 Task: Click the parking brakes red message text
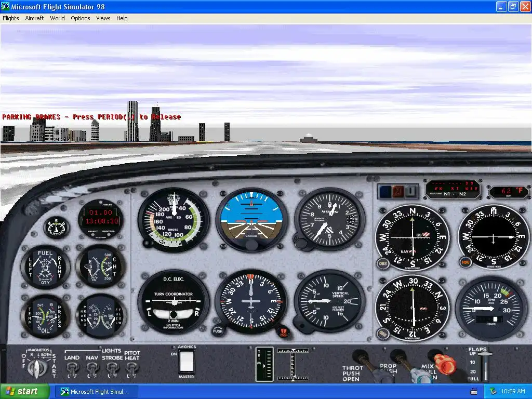click(91, 117)
